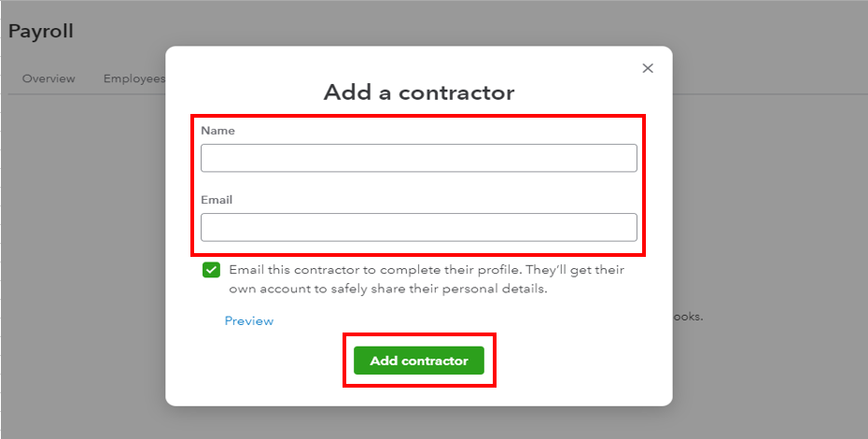The height and width of the screenshot is (439, 868).
Task: Click the partially hidden "ooks." text
Action: click(x=688, y=317)
